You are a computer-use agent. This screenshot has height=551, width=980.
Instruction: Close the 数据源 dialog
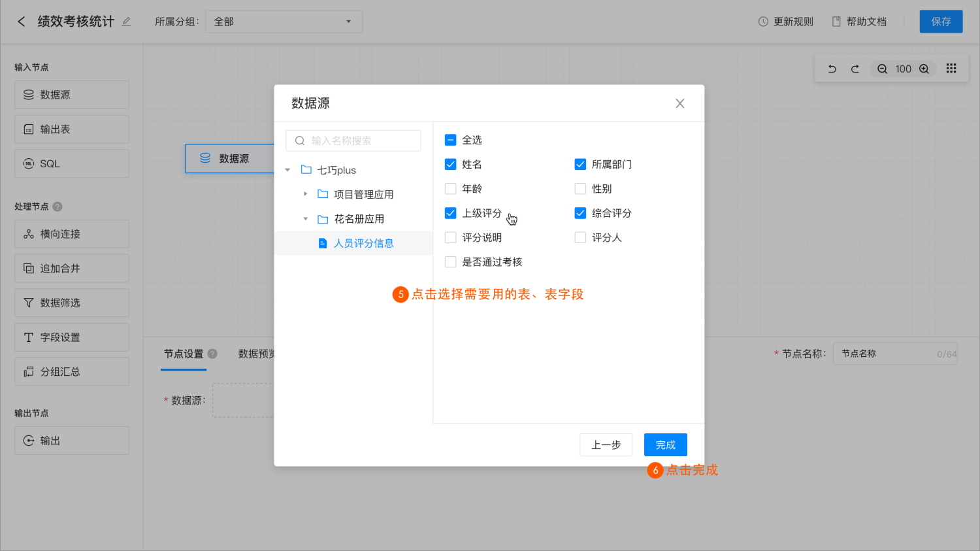680,103
